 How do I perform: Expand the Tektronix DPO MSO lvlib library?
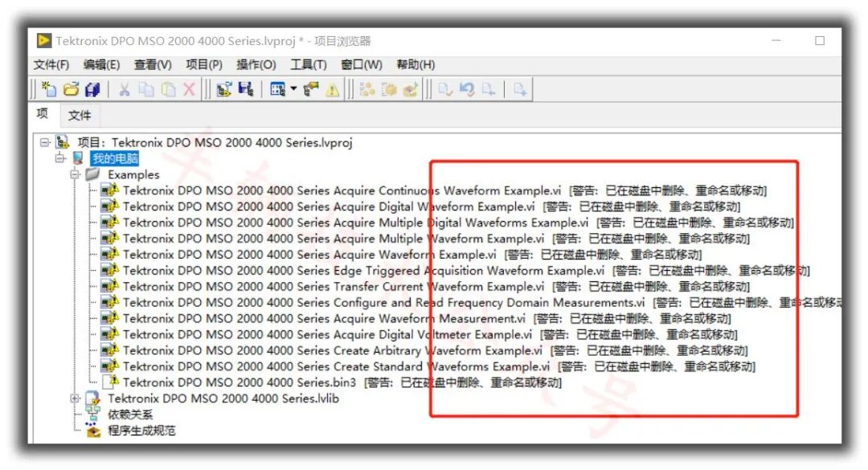coord(76,398)
